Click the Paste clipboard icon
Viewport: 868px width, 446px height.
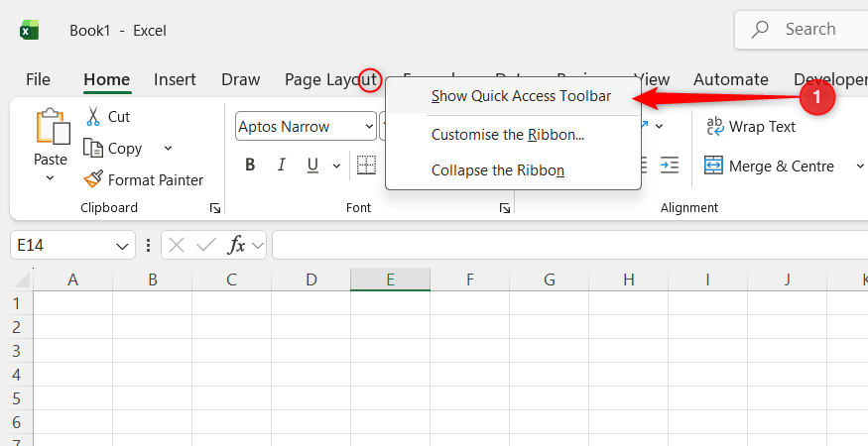(x=53, y=127)
